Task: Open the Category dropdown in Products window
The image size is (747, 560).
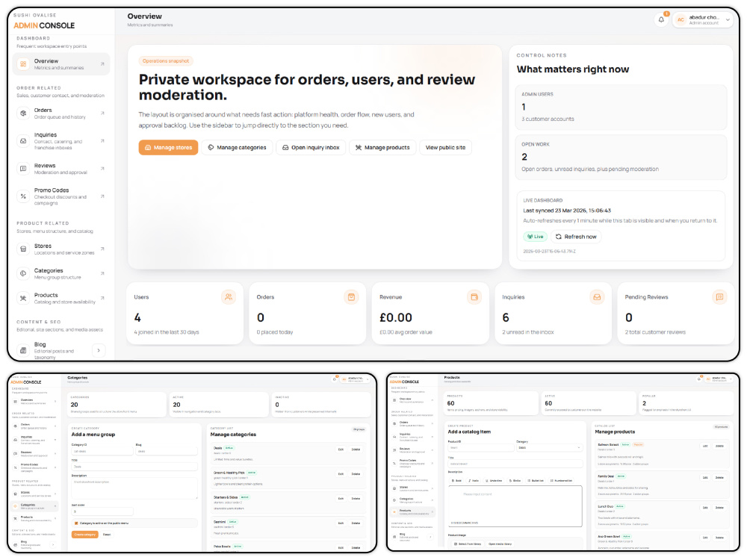Action: (549, 447)
